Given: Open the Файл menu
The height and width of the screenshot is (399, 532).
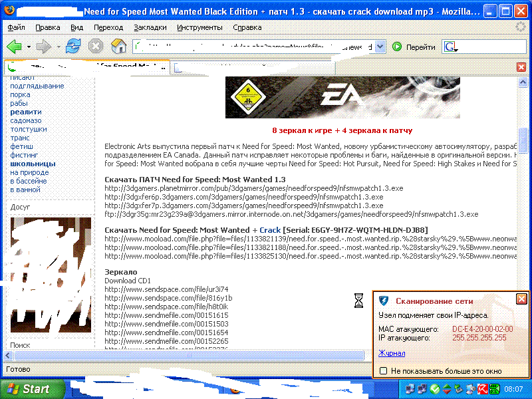Looking at the screenshot, I should point(16,27).
